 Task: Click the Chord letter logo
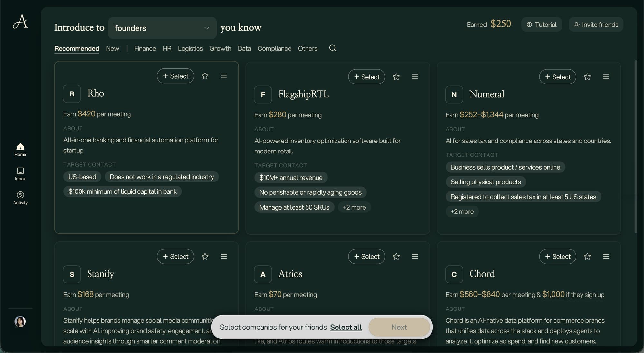point(454,274)
